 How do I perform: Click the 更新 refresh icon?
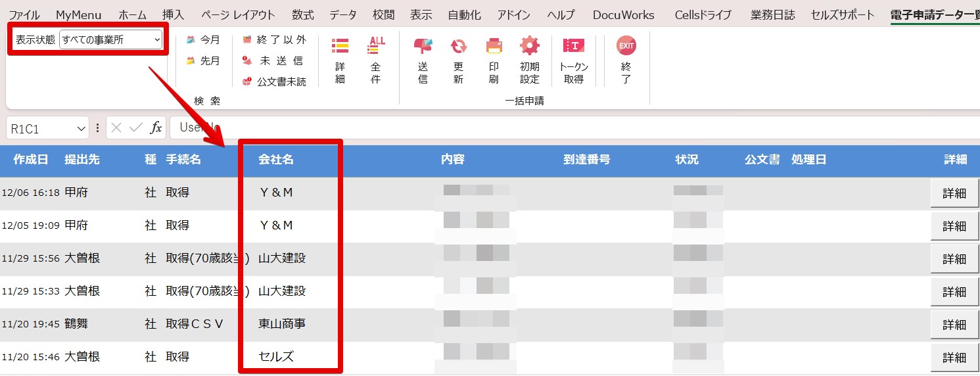pos(458,46)
